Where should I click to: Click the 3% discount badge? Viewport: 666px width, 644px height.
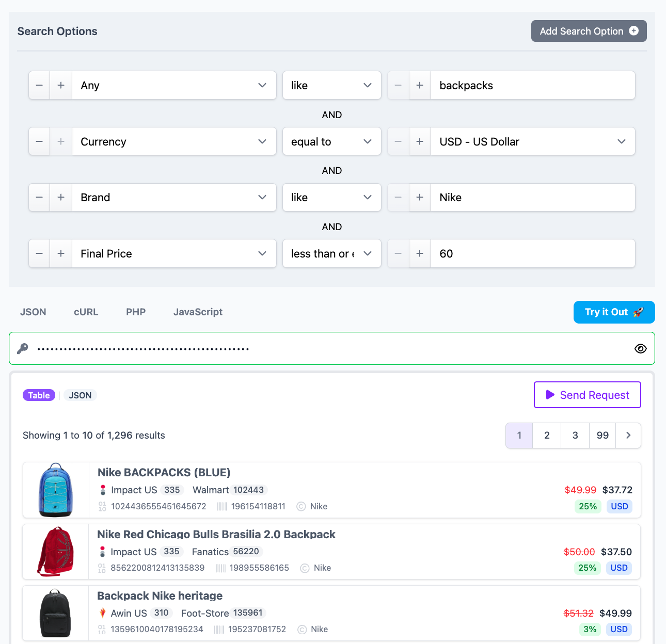(x=590, y=629)
